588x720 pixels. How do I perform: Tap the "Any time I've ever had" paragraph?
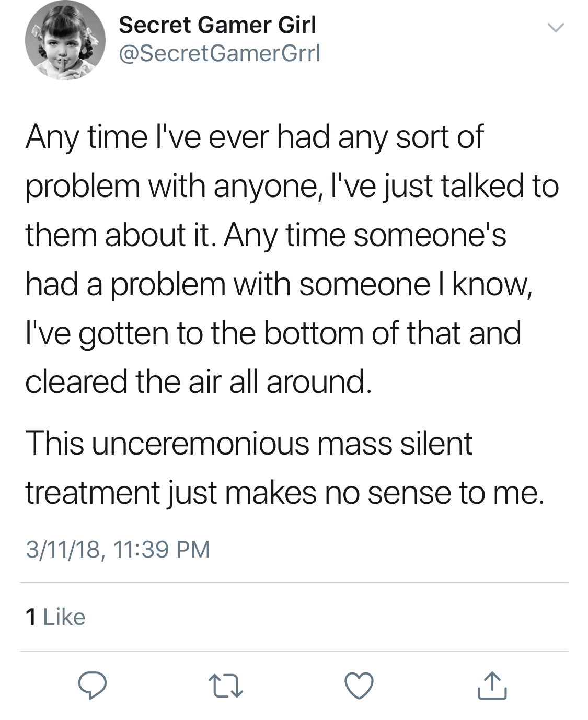292,259
